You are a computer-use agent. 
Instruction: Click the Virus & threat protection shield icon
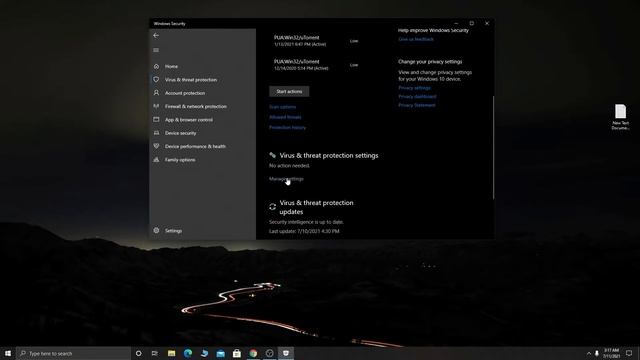pos(156,80)
